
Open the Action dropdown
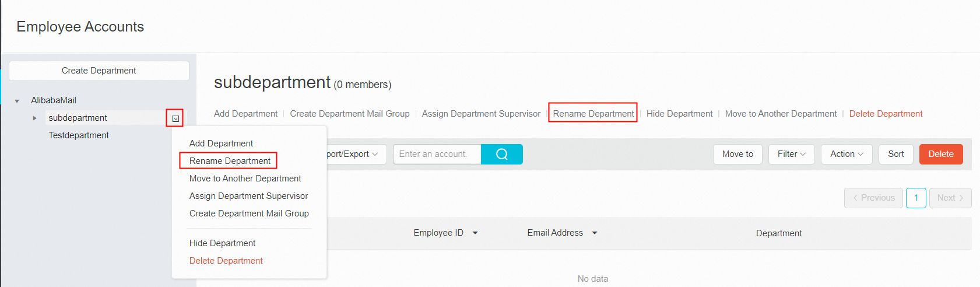tap(846, 154)
